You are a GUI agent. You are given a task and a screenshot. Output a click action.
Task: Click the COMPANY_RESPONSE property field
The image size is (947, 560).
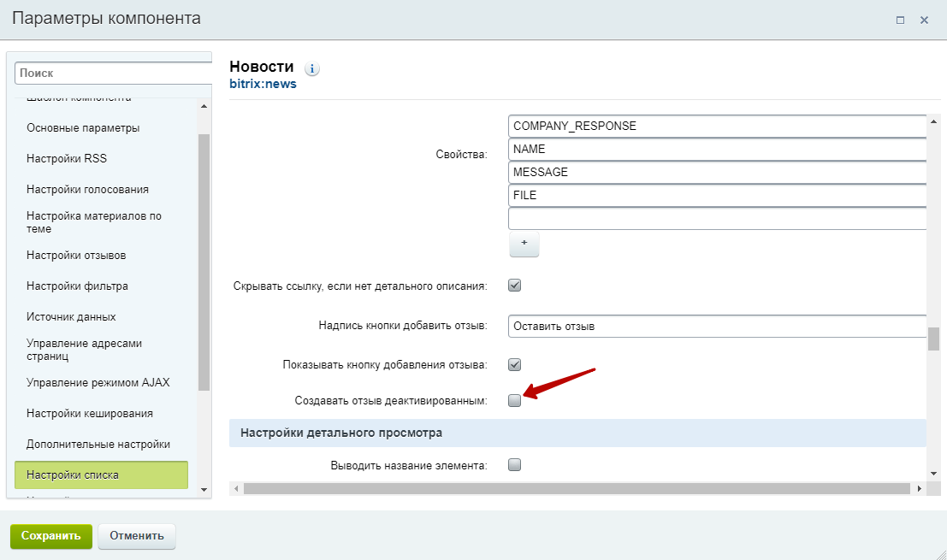(x=718, y=127)
